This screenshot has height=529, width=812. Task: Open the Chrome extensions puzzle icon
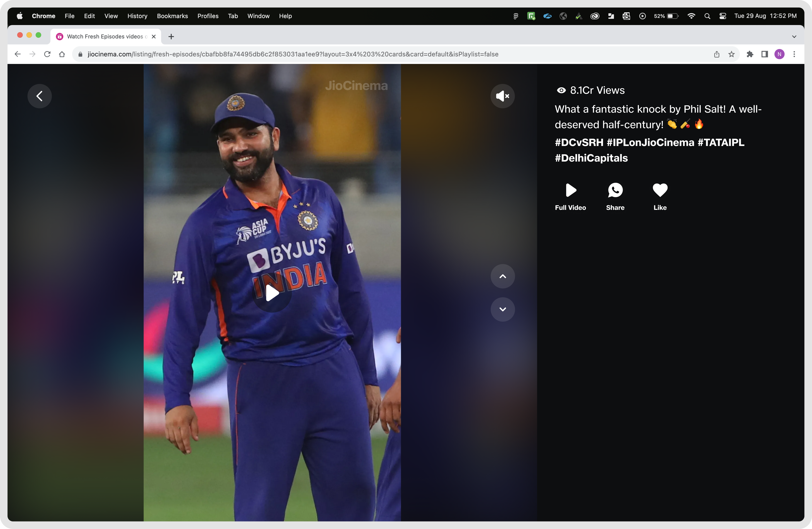point(750,54)
